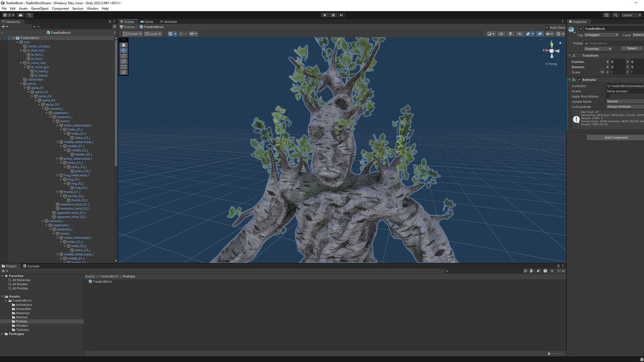Open scene Gizmos menu
This screenshot has width=644, height=362.
560,34
